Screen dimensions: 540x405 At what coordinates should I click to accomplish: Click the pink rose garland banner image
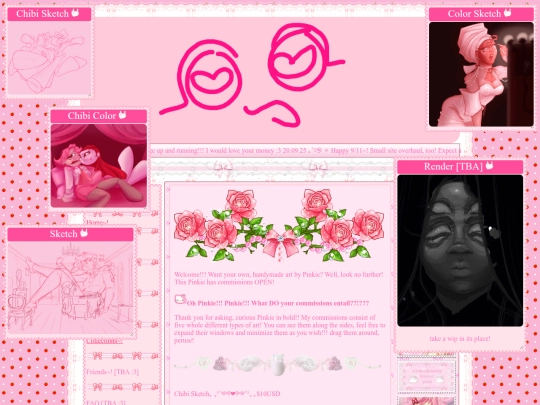(279, 226)
